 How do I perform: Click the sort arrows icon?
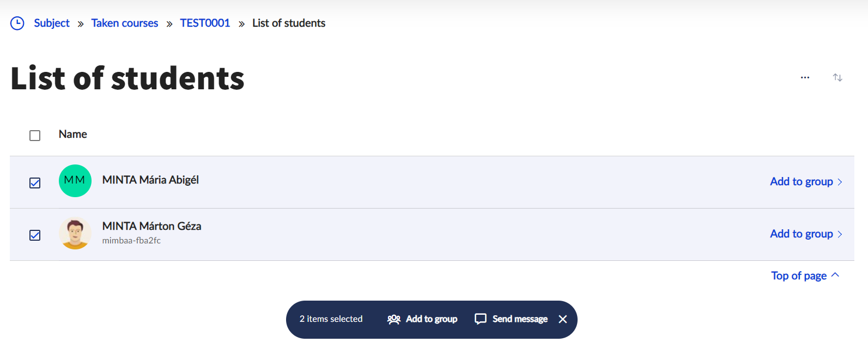(x=837, y=78)
